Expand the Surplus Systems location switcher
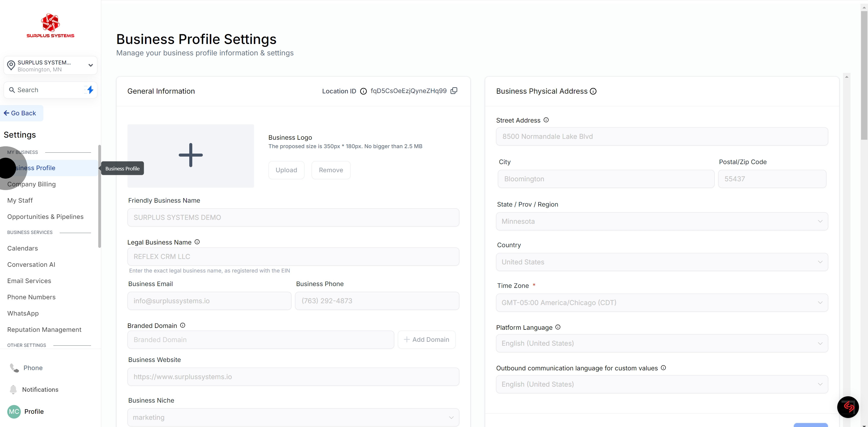868x427 pixels. [51, 65]
